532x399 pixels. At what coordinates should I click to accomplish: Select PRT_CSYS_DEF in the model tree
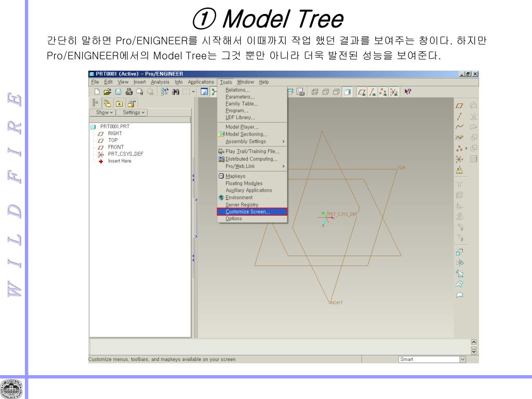pos(126,154)
